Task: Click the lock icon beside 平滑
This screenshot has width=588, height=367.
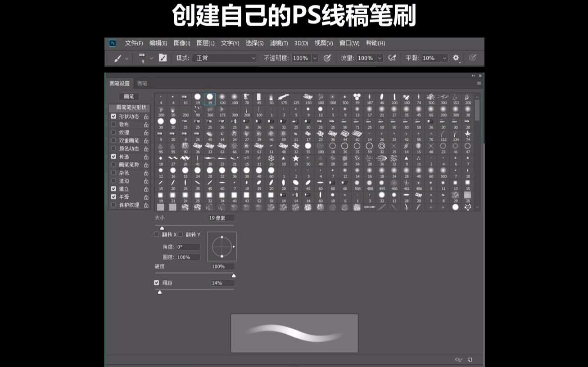Action: [146, 197]
